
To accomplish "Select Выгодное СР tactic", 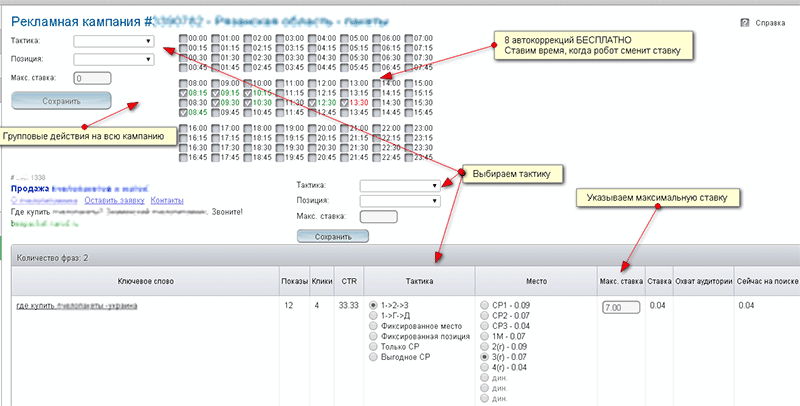I will (373, 357).
